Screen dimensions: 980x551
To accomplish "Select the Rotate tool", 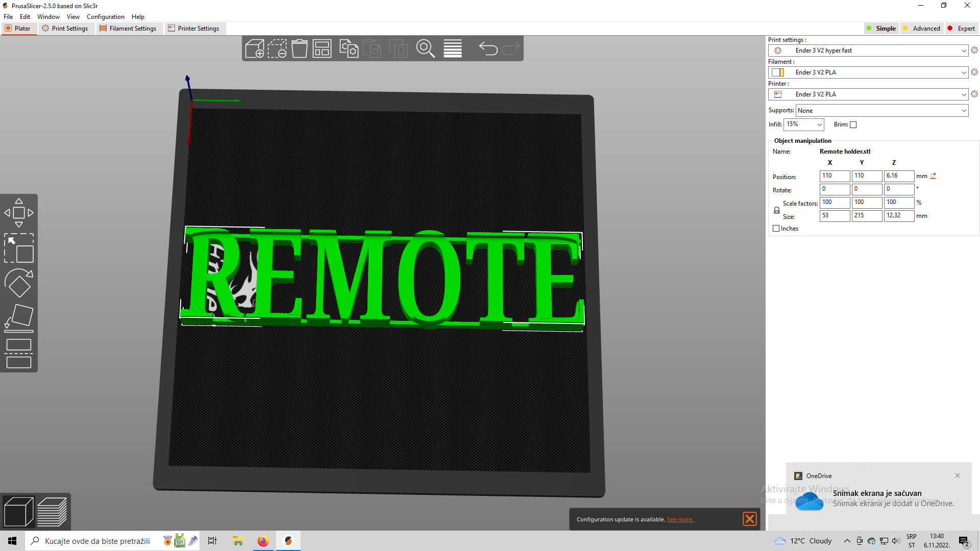I will [x=19, y=283].
